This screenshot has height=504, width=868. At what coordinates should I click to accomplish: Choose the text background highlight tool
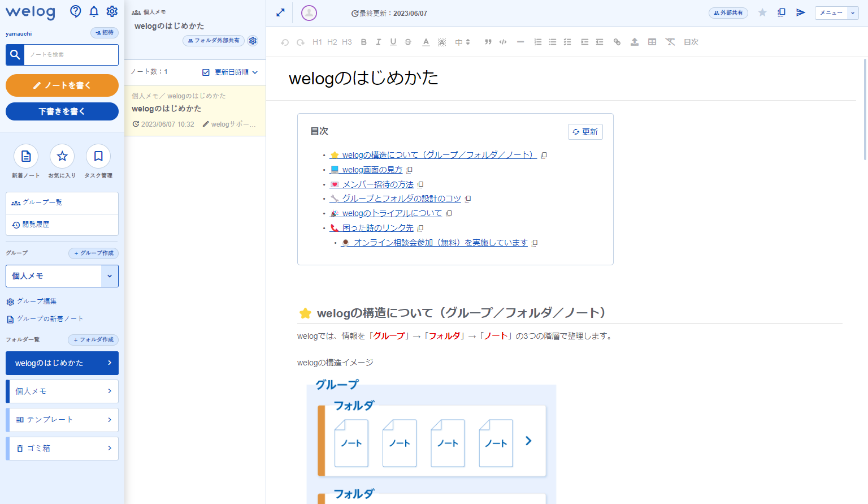point(442,42)
